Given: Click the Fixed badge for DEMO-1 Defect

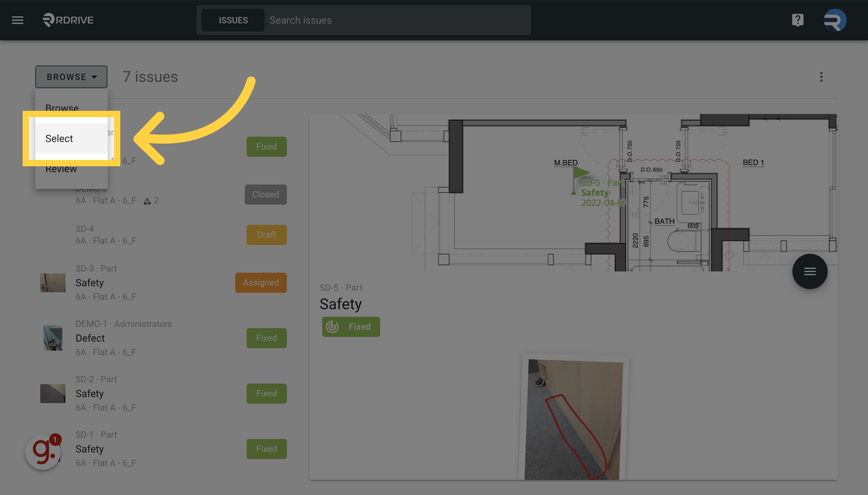Looking at the screenshot, I should 266,338.
